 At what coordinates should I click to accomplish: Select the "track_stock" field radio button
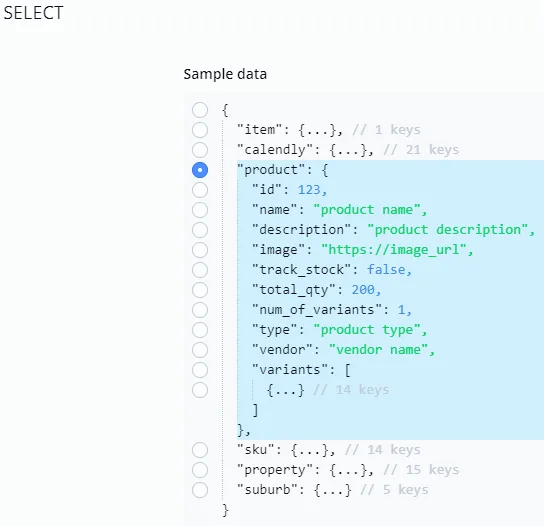(200, 270)
